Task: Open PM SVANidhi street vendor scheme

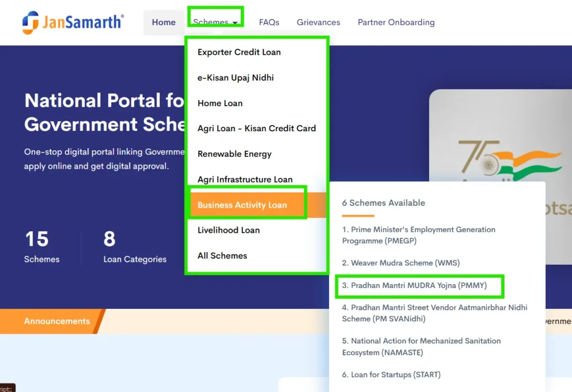Action: coord(435,313)
